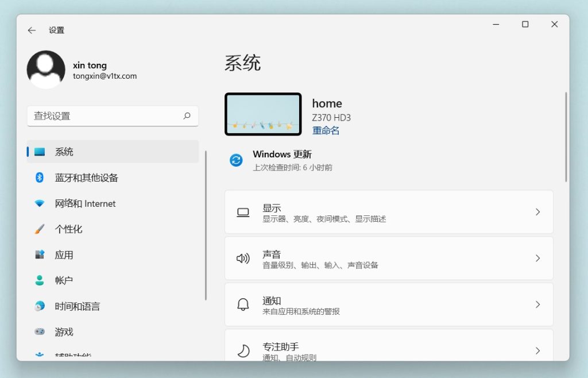Image resolution: width=588 pixels, height=378 pixels.
Task: Click the tongxin@v1tx.com email text
Action: pyautogui.click(x=105, y=76)
